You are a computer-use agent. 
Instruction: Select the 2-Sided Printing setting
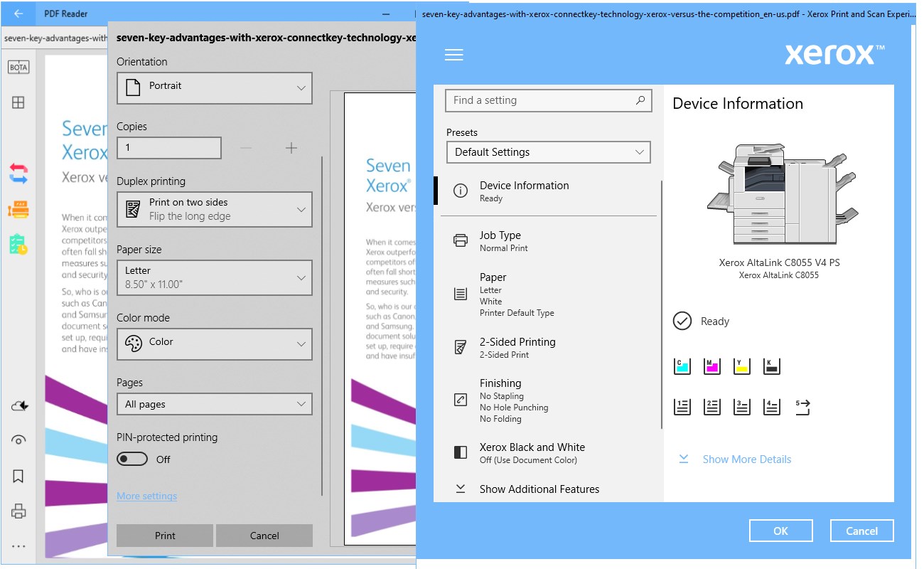point(548,348)
